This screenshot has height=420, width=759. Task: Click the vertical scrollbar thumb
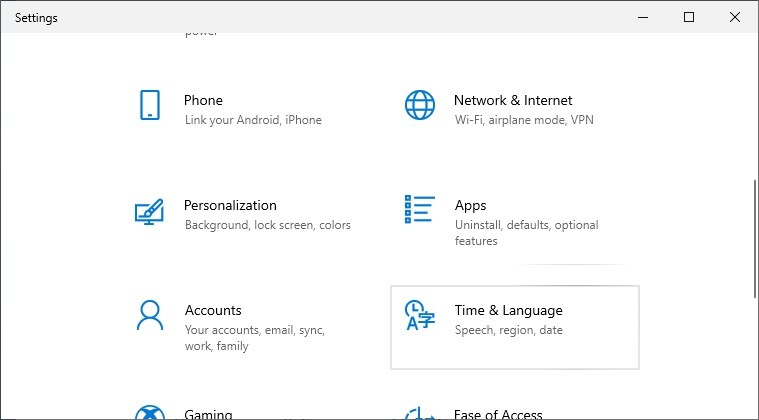pyautogui.click(x=754, y=238)
